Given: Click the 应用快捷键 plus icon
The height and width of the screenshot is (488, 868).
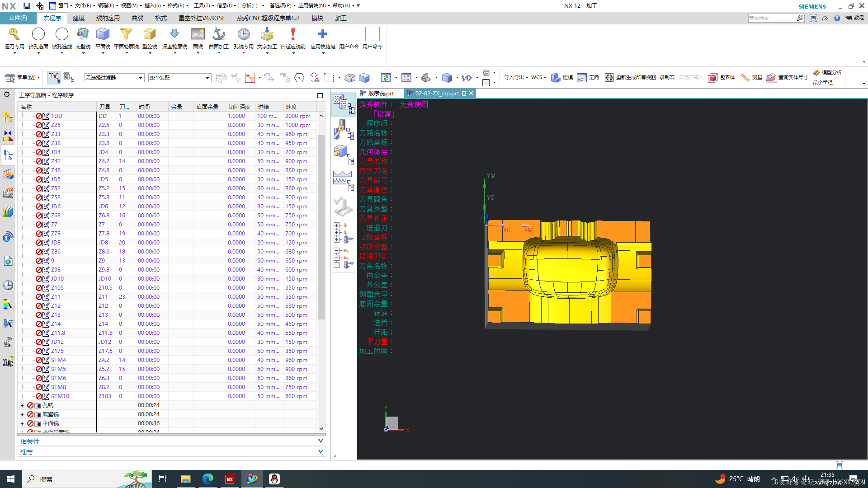Looking at the screenshot, I should pos(323,34).
